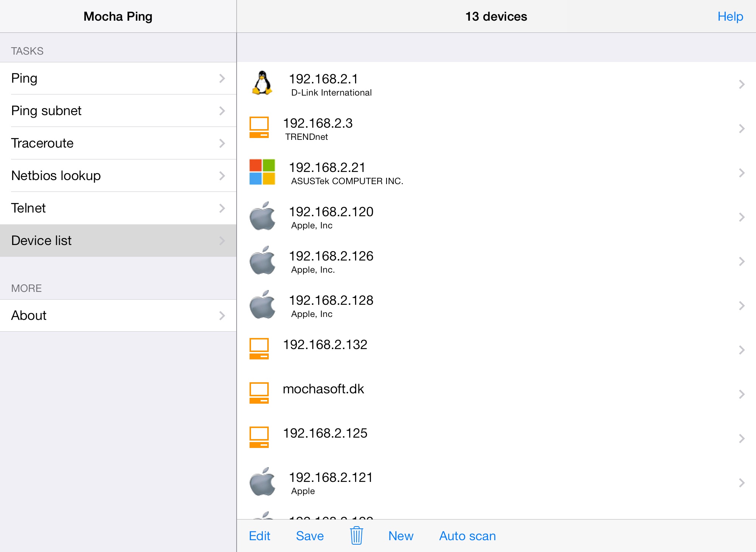Select the TRENDnet vendor label
The width and height of the screenshot is (756, 552).
306,137
